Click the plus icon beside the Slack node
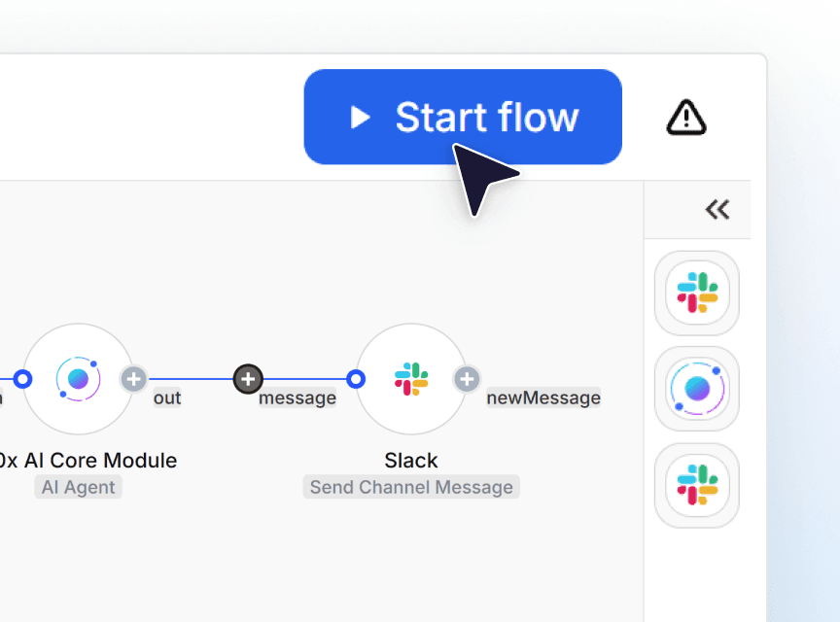 pos(467,380)
